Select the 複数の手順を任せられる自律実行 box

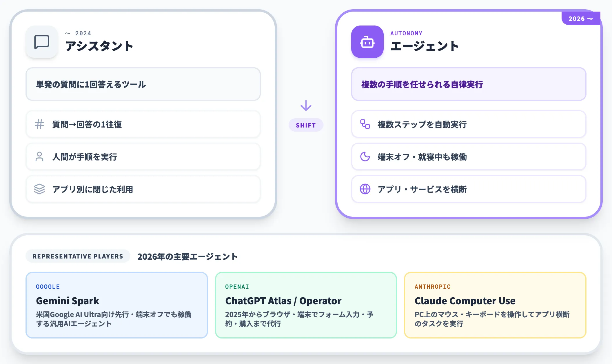(x=469, y=84)
